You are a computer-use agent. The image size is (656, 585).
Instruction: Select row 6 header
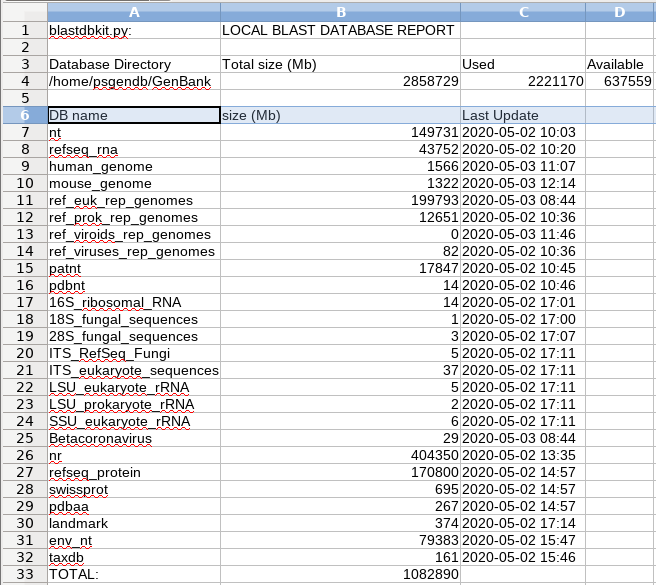click(22, 115)
